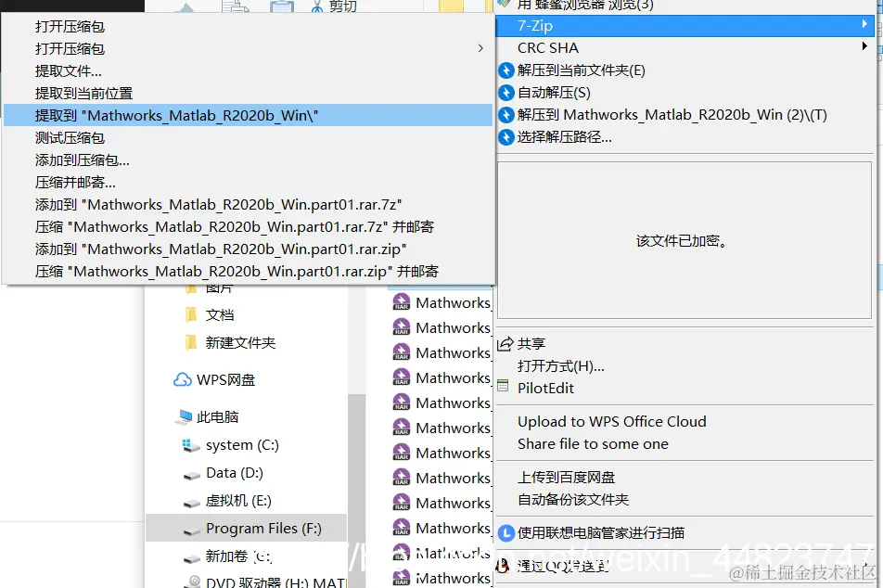The image size is (883, 588).
Task: Click the Paste clipboard icon on toolbar
Action: coord(281,6)
